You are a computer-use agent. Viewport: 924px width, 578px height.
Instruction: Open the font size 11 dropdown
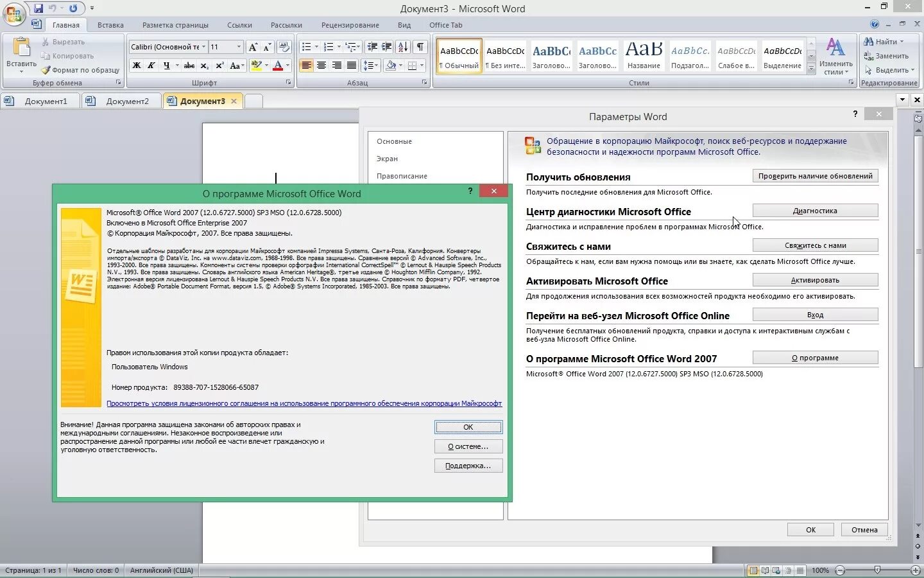click(239, 47)
